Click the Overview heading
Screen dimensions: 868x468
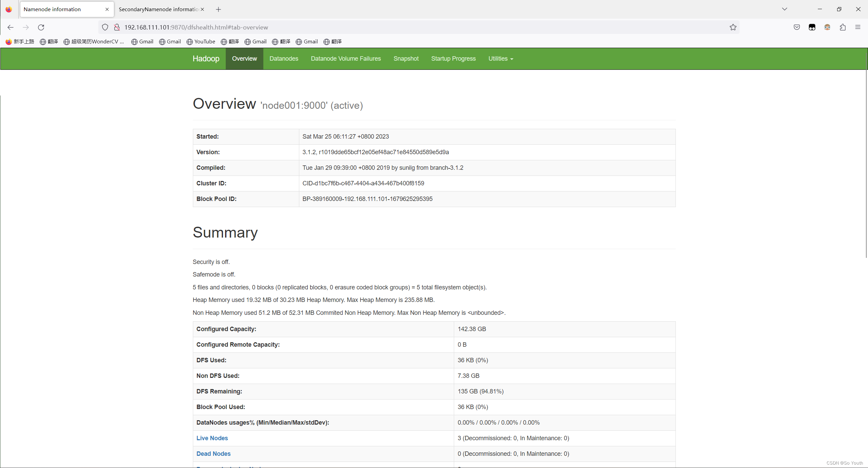tap(224, 104)
